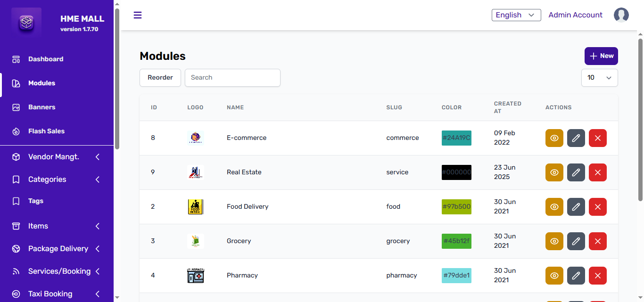The height and width of the screenshot is (302, 644).
Task: Go to Flash Sales in sidebar
Action: (x=46, y=131)
